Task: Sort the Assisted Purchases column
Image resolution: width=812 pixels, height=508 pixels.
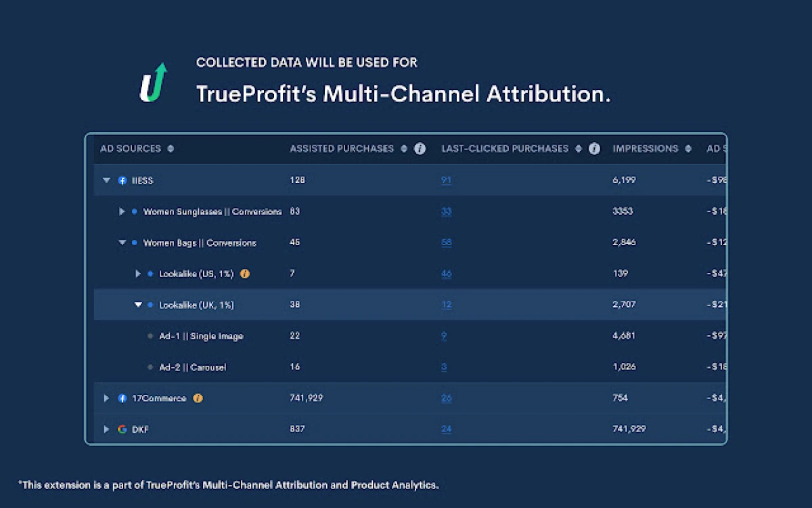Action: (404, 148)
